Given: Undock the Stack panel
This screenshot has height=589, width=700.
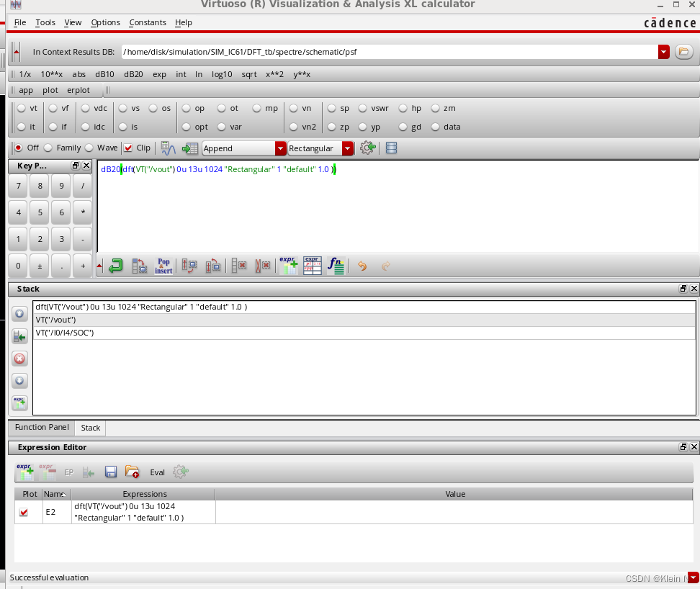Looking at the screenshot, I should pos(683,289).
